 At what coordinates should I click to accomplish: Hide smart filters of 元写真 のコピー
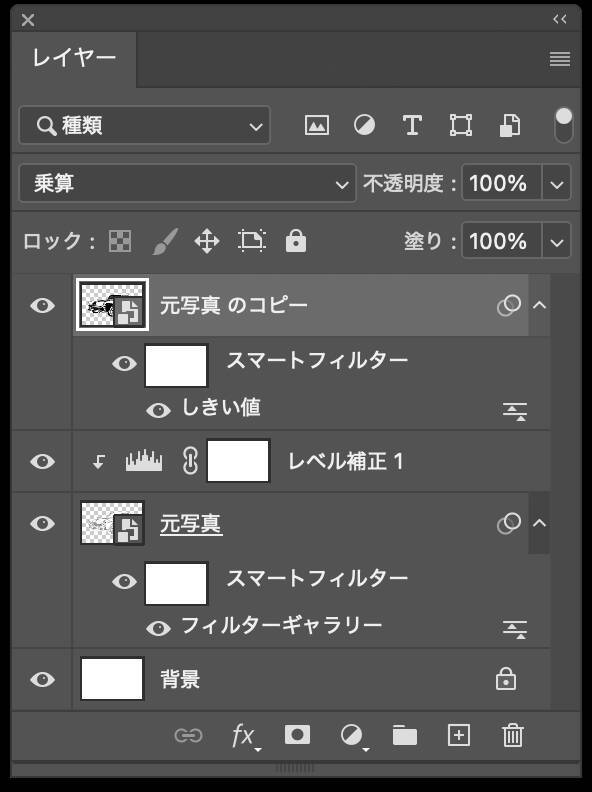(124, 363)
